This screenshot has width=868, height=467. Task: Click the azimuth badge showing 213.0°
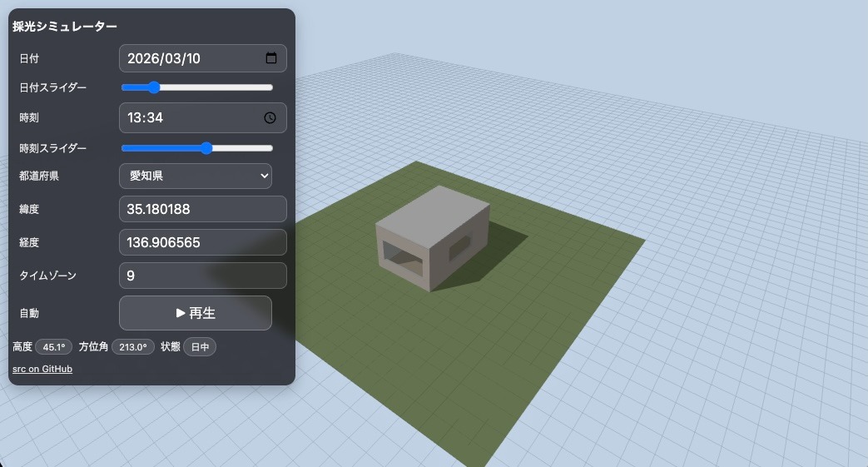(x=132, y=347)
